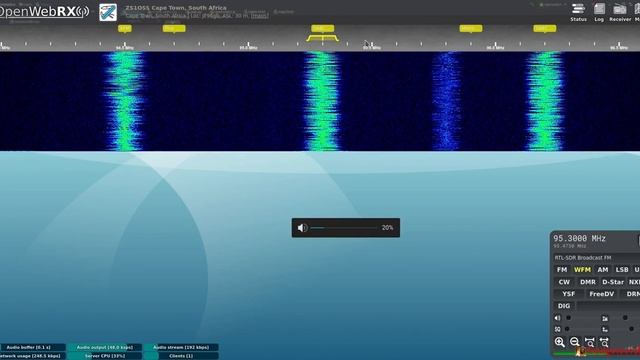Select DMR digital voice mode

(x=588, y=282)
